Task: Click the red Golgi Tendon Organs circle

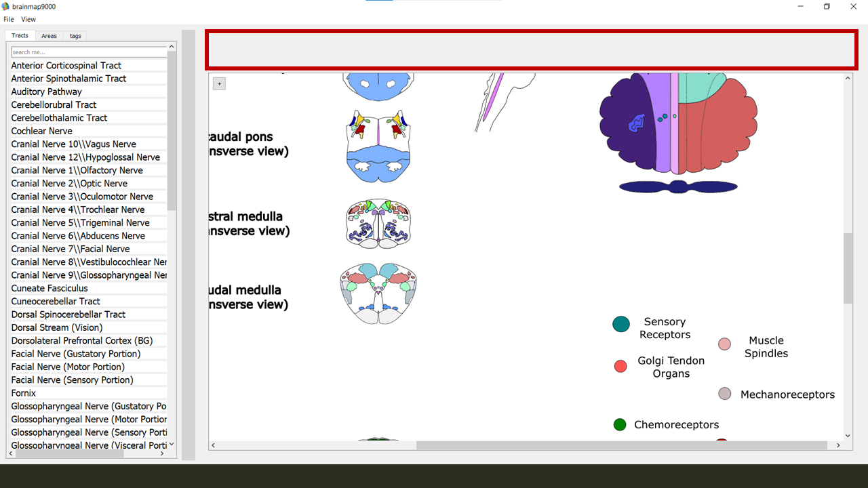Action: coord(620,367)
